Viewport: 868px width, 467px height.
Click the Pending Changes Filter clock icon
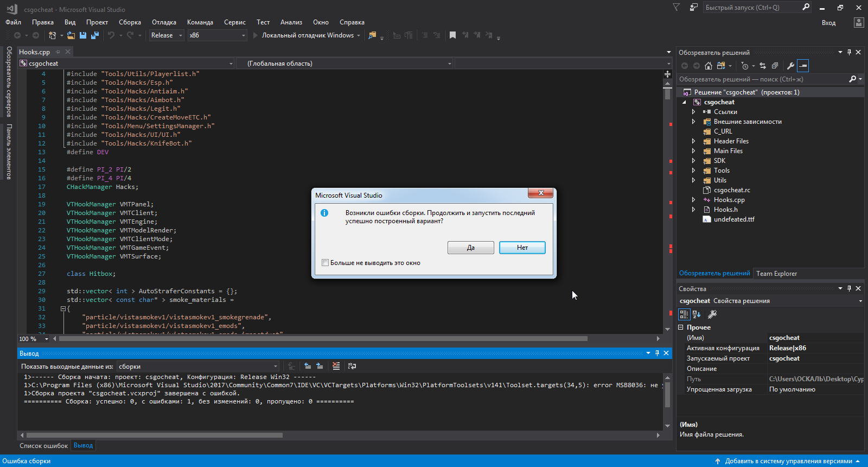coord(745,66)
